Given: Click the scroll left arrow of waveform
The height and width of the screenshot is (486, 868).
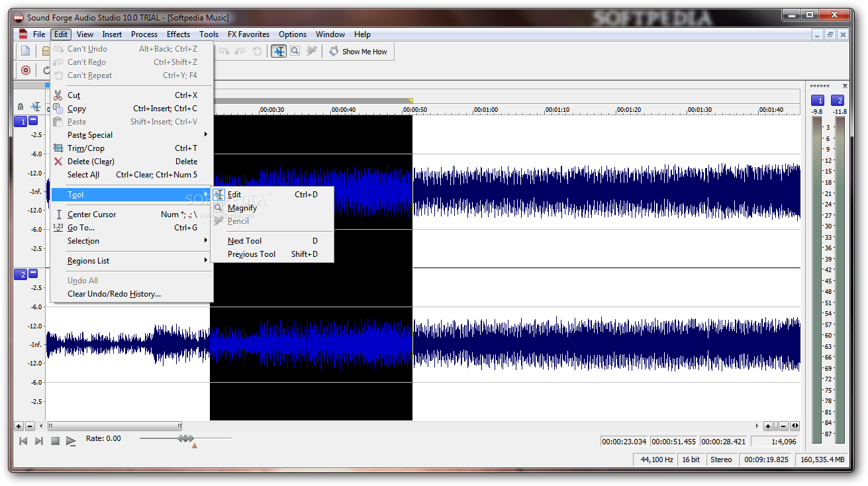Looking at the screenshot, I should (41, 426).
